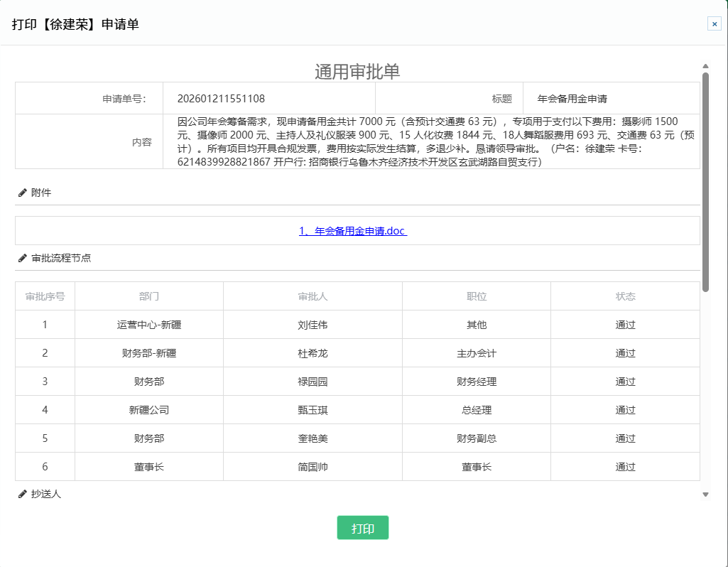
Task: Close the print dialog with the X button
Action: pos(714,24)
